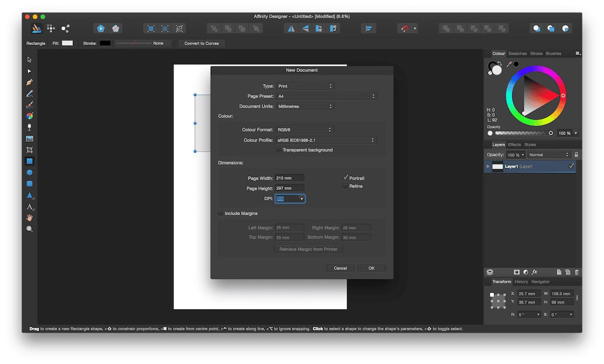Image resolution: width=604 pixels, height=364 pixels.
Task: Select the Vector Brush tool
Action: pyautogui.click(x=29, y=105)
